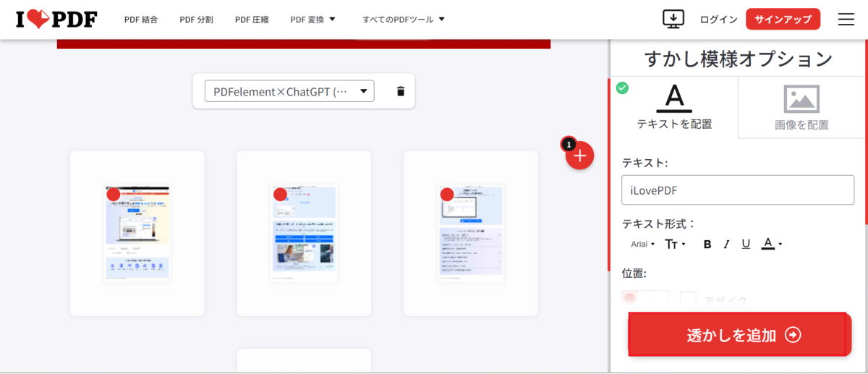Switch to テキストを配置 tab

pos(674,107)
